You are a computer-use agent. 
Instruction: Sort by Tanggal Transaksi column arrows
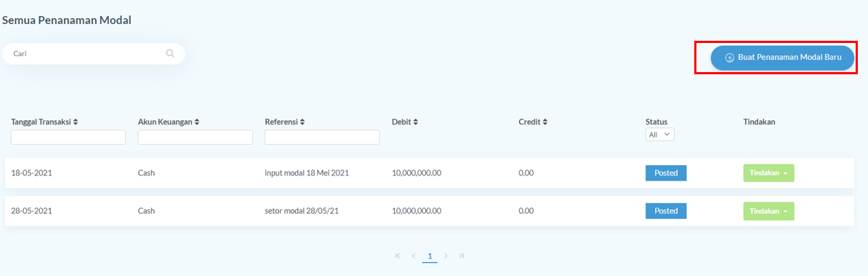coord(76,122)
